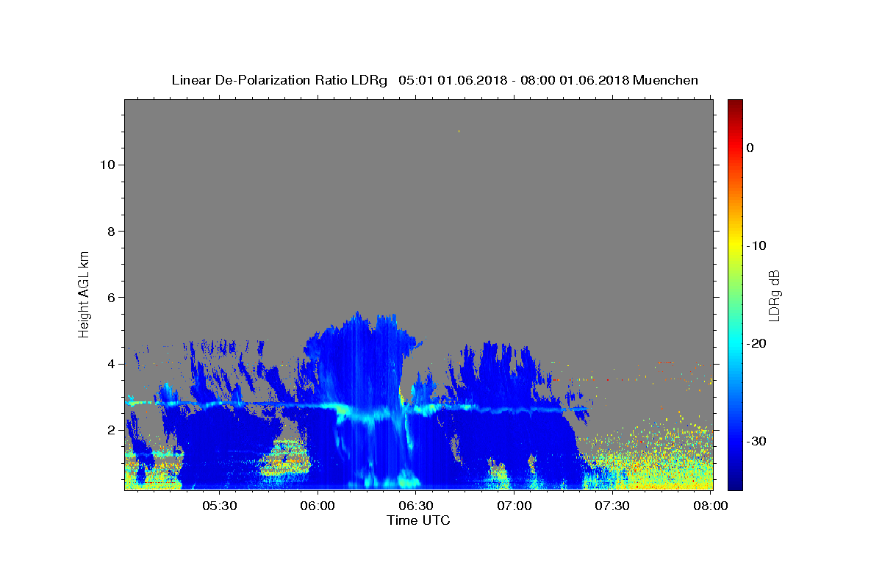Click the 06:00 time tick label

pos(318,506)
